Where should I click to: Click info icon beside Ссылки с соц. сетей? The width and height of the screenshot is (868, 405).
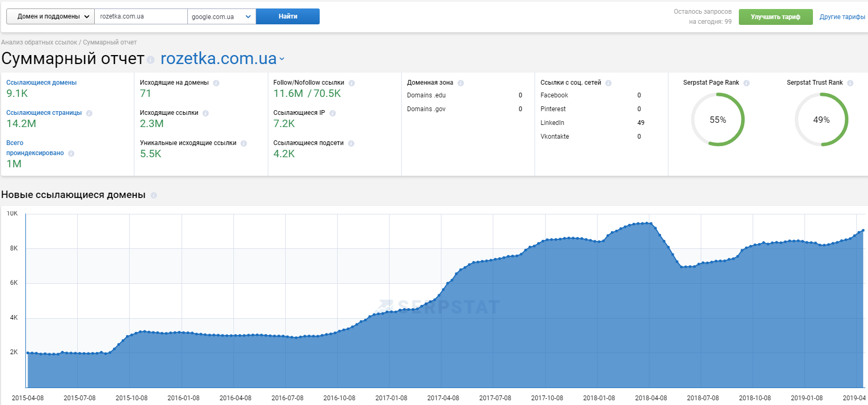click(x=608, y=83)
